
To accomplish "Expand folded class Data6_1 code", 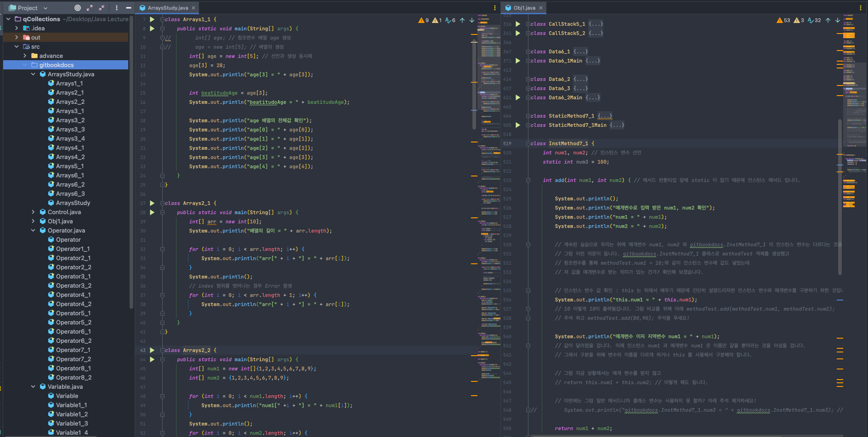I will pos(528,51).
